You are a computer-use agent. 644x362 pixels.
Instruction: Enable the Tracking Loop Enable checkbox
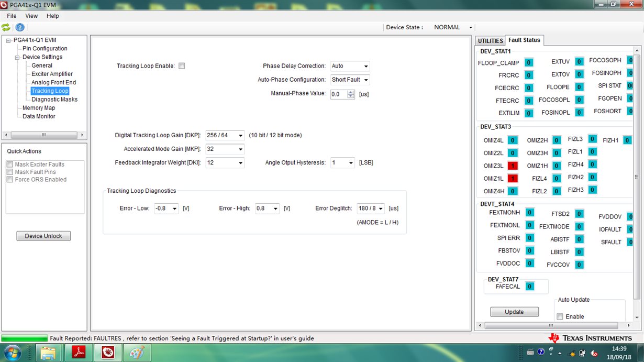182,66
